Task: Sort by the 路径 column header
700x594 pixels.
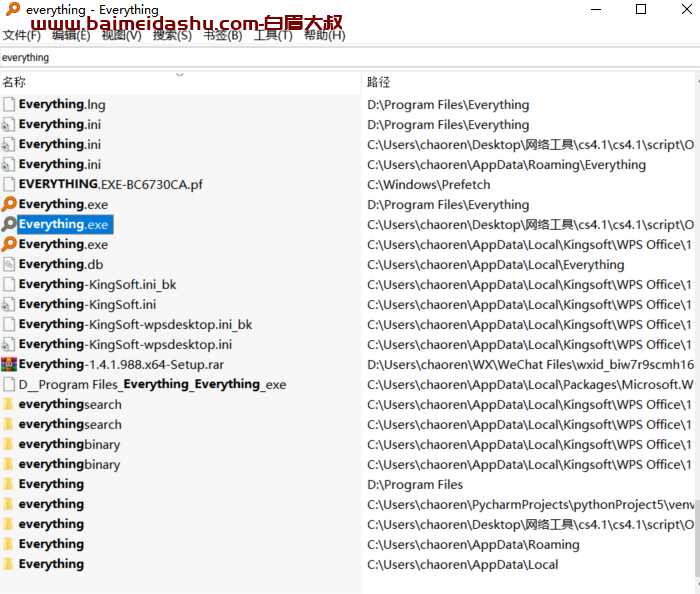Action: point(528,83)
